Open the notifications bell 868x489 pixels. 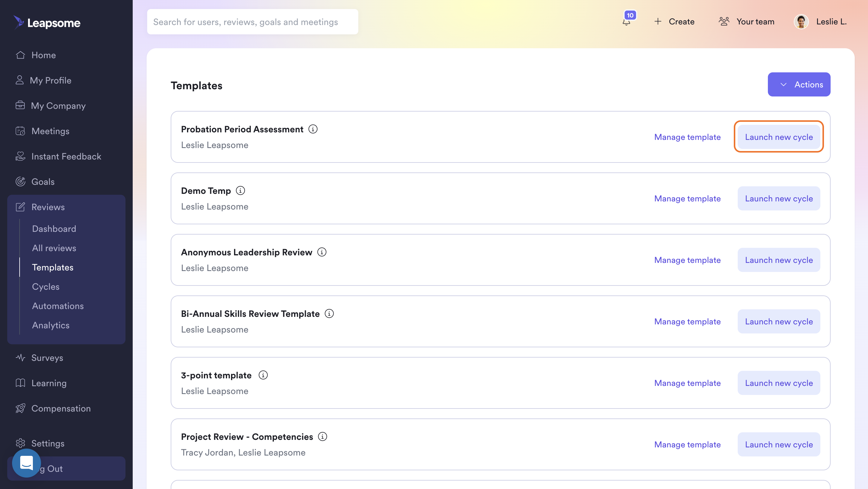tap(626, 22)
